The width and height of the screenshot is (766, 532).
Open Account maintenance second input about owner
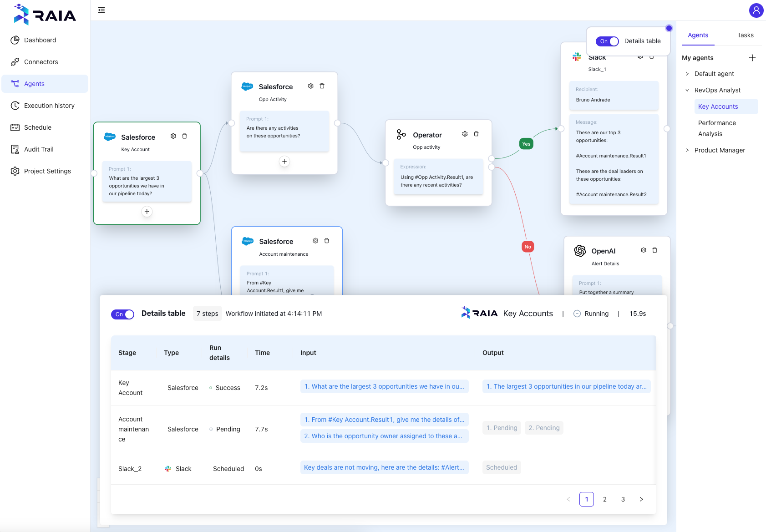[x=385, y=436]
